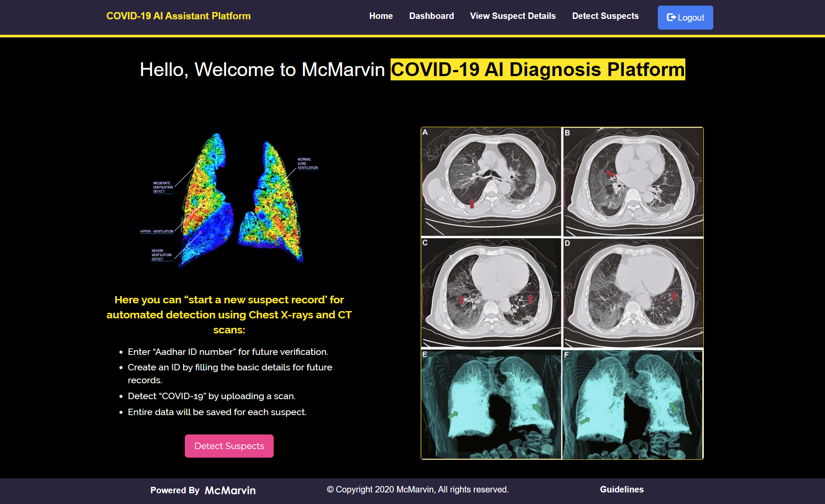Open the Guidelines footer link
This screenshot has height=504, width=825.
click(622, 489)
